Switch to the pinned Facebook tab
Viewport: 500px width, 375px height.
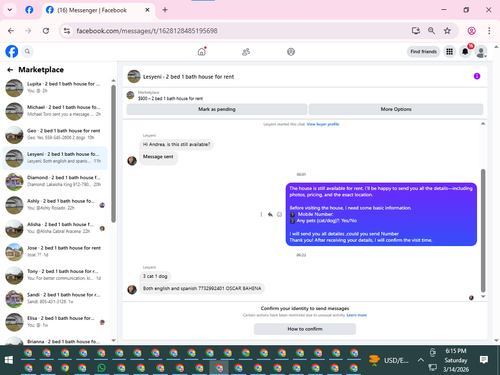click(x=29, y=10)
